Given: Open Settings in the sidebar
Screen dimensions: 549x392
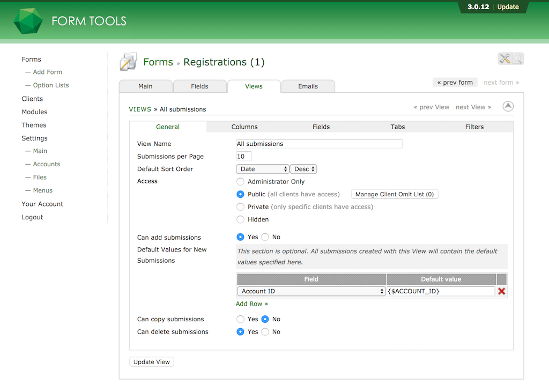Looking at the screenshot, I should (34, 138).
